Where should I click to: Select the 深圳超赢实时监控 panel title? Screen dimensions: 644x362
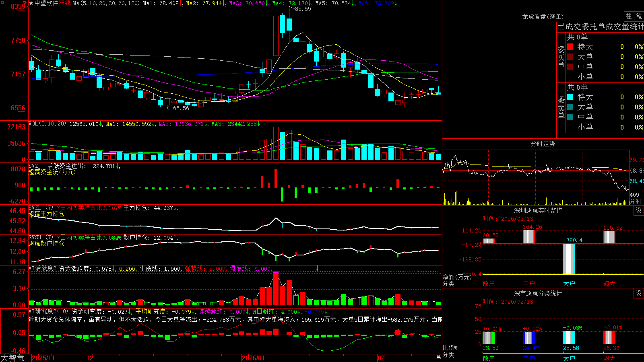pyautogui.click(x=538, y=210)
